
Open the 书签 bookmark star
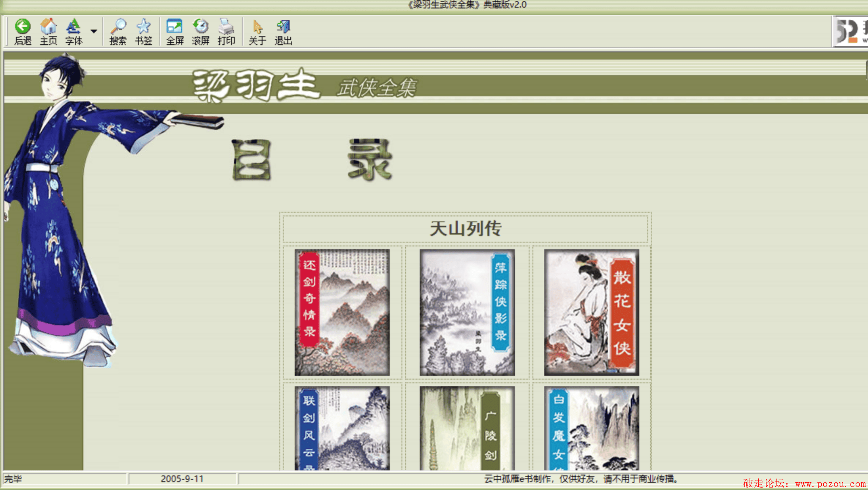pyautogui.click(x=143, y=32)
